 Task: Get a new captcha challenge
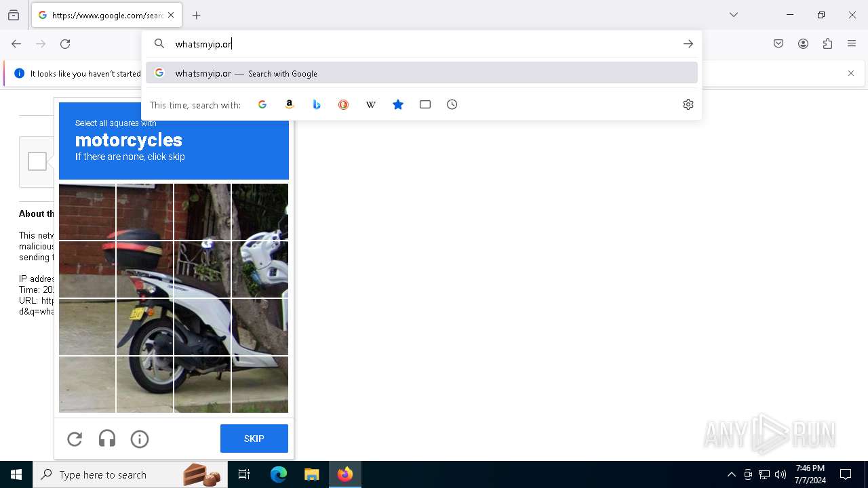tap(75, 439)
